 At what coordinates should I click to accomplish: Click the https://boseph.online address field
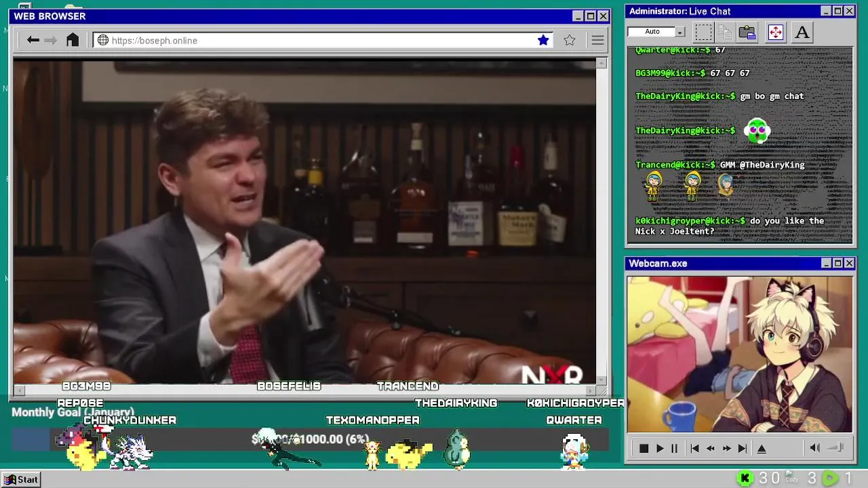(x=323, y=40)
